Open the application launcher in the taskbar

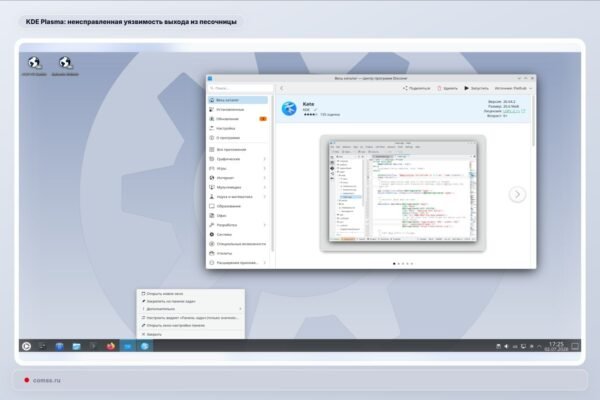coord(26,346)
